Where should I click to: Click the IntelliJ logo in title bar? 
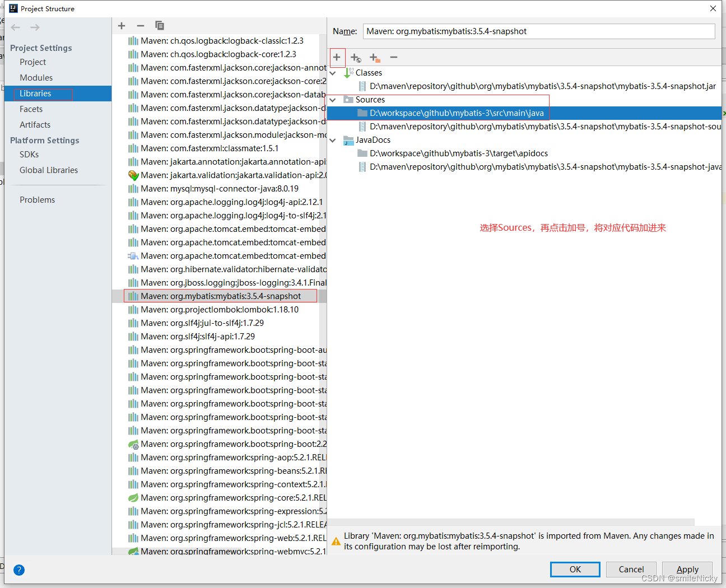(x=13, y=8)
